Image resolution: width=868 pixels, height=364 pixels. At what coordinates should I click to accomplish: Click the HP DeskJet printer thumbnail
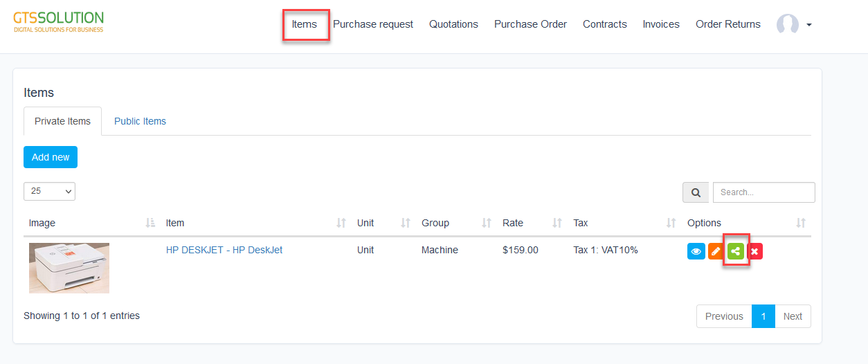(x=69, y=268)
